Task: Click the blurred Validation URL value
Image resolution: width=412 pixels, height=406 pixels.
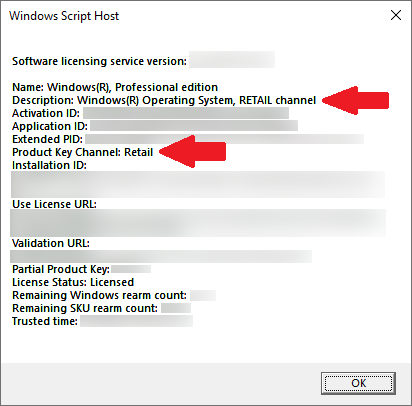Action: pyautogui.click(x=161, y=256)
